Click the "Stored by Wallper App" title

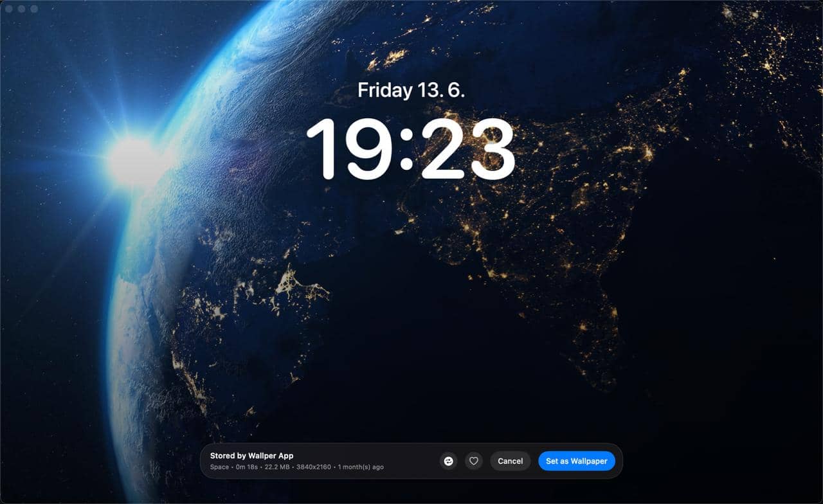click(251, 456)
